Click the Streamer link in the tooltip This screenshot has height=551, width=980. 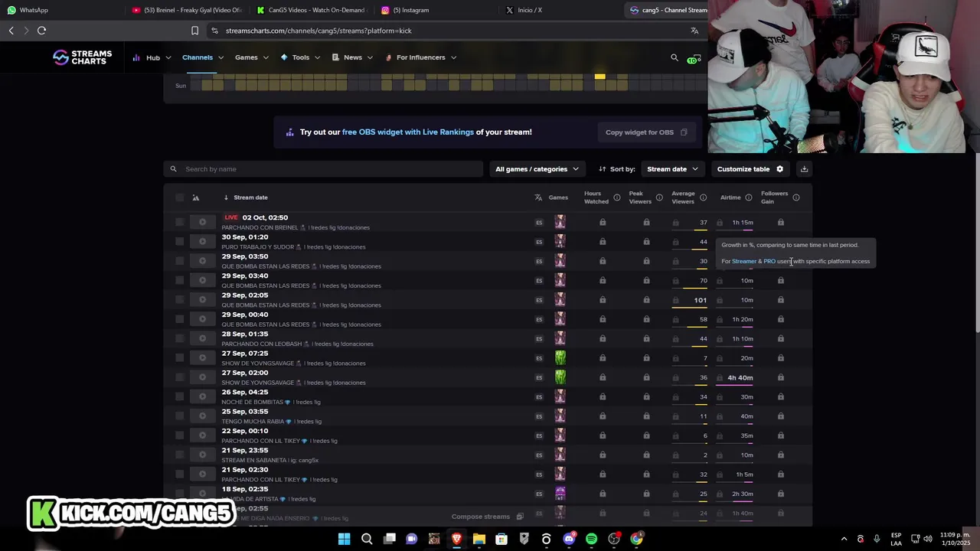[744, 262]
